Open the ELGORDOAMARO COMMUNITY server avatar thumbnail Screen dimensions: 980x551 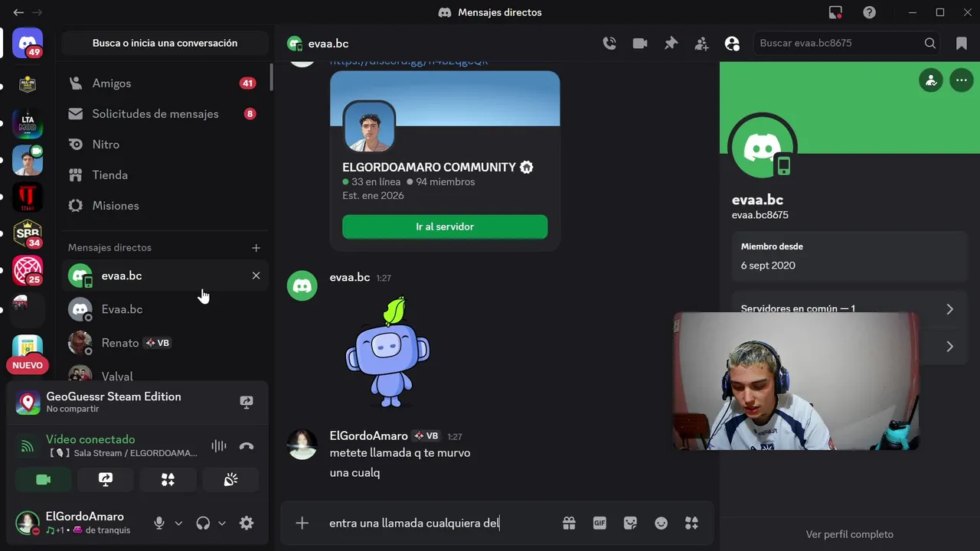pyautogui.click(x=369, y=127)
